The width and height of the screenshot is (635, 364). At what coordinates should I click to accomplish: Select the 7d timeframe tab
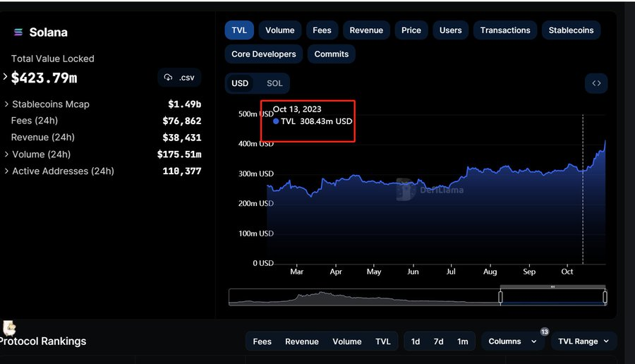(x=438, y=341)
